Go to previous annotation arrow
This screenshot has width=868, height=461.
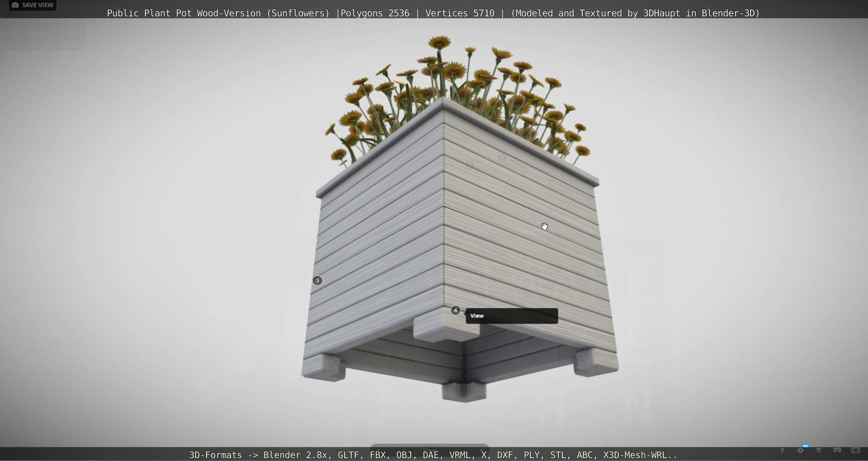pyautogui.click(x=379, y=450)
